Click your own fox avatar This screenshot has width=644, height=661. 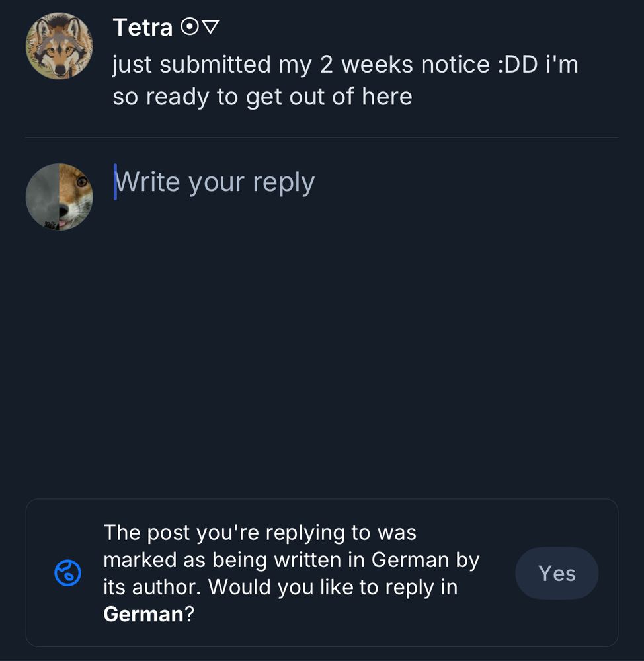point(59,197)
